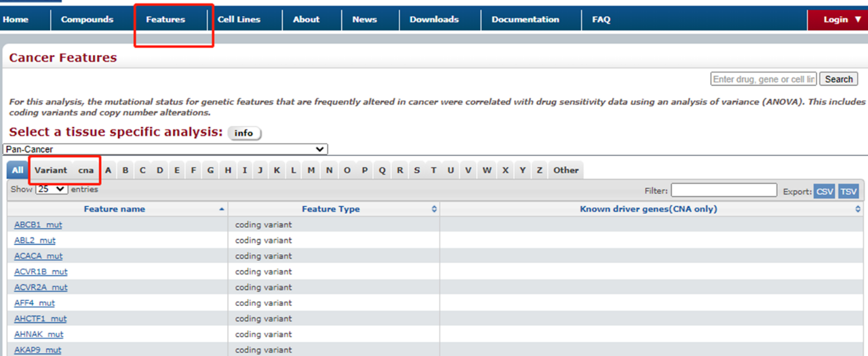Expand the Show entries dropdown

(x=52, y=189)
